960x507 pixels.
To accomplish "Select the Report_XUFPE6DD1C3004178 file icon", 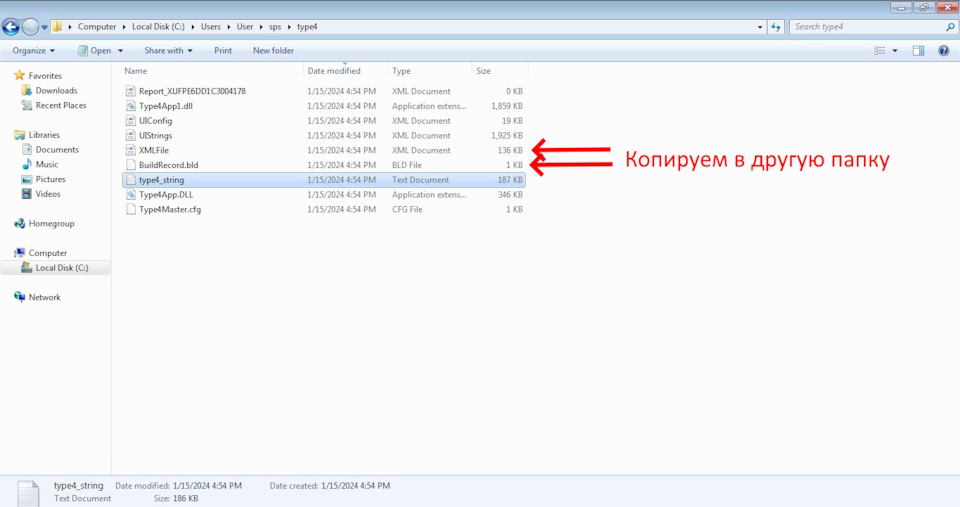I will pyautogui.click(x=130, y=91).
